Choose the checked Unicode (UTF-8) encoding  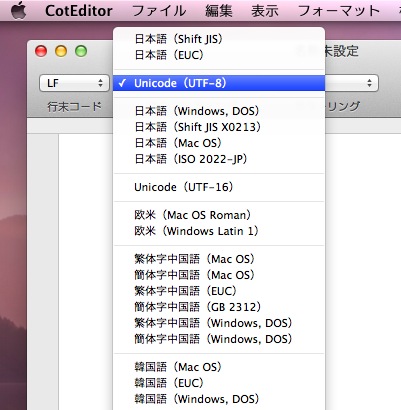click(x=219, y=83)
